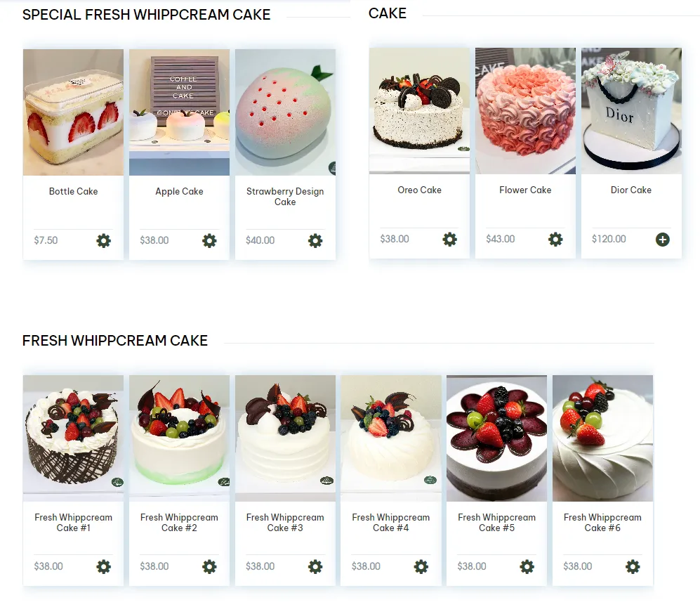Open the Fresh Whippcream Cake #6 title
This screenshot has height=607, width=700.
tap(602, 523)
